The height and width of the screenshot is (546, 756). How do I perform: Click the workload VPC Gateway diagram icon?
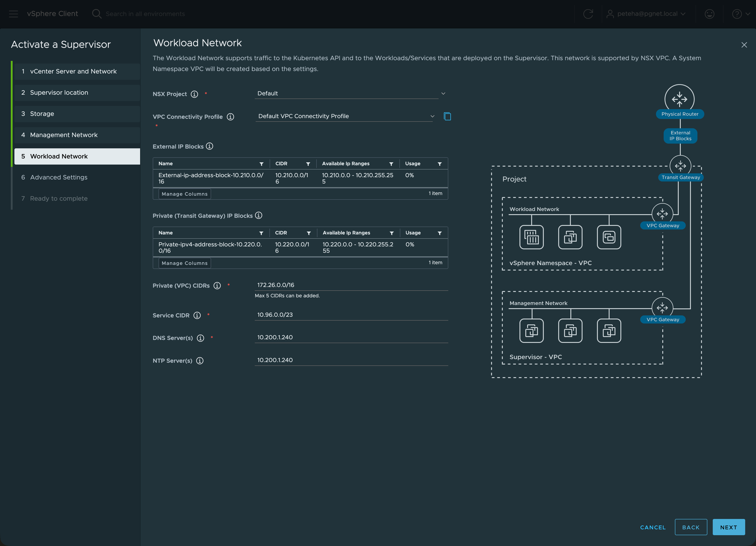coord(662,214)
